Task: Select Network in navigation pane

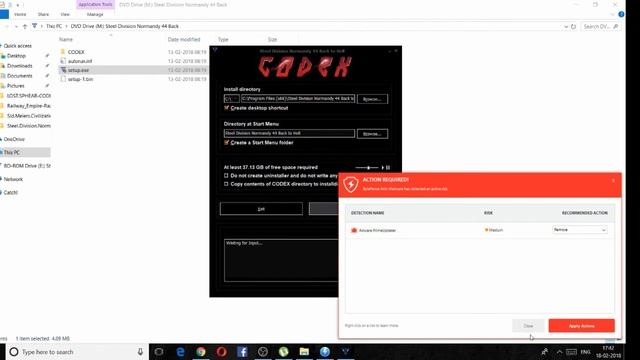Action: pyautogui.click(x=13, y=179)
